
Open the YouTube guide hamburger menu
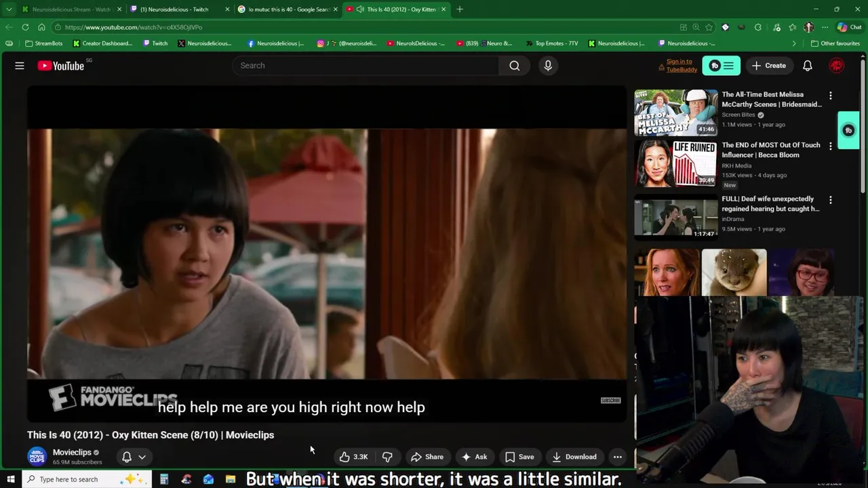pyautogui.click(x=20, y=66)
